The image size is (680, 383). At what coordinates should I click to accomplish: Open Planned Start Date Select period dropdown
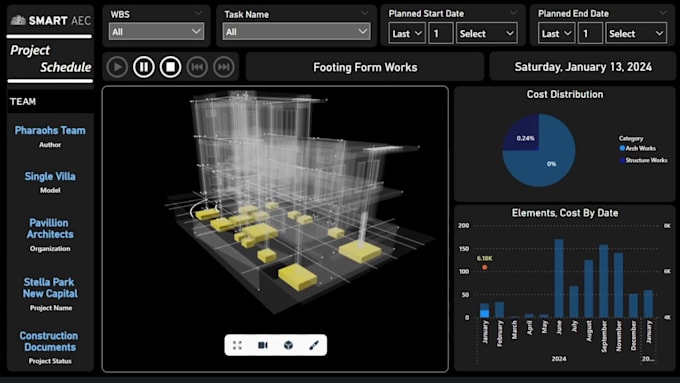486,33
